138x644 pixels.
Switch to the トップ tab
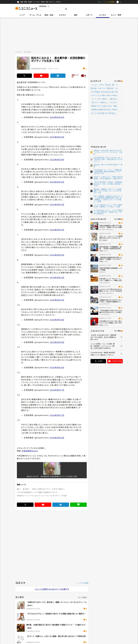[22, 15]
